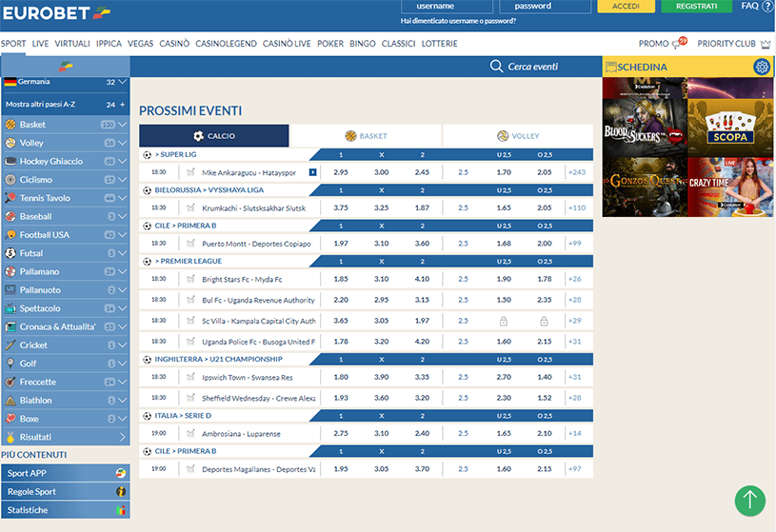Open the LOTTERIE menu item
The width and height of the screenshot is (776, 532).
tap(439, 44)
